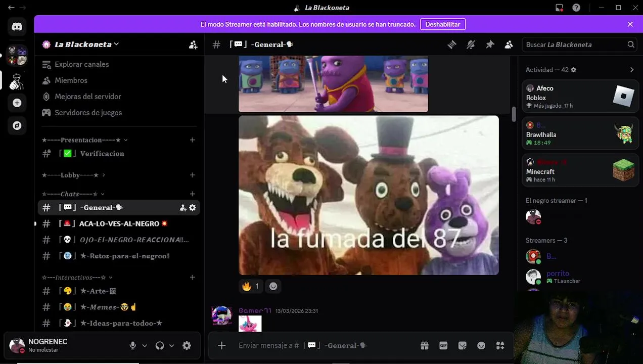Open the la fumada del 87 image
The image size is (643, 364).
369,195
